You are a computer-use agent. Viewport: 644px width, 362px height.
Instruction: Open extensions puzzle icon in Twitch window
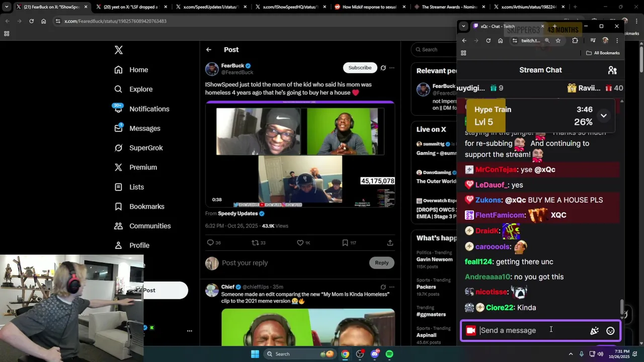(x=575, y=41)
